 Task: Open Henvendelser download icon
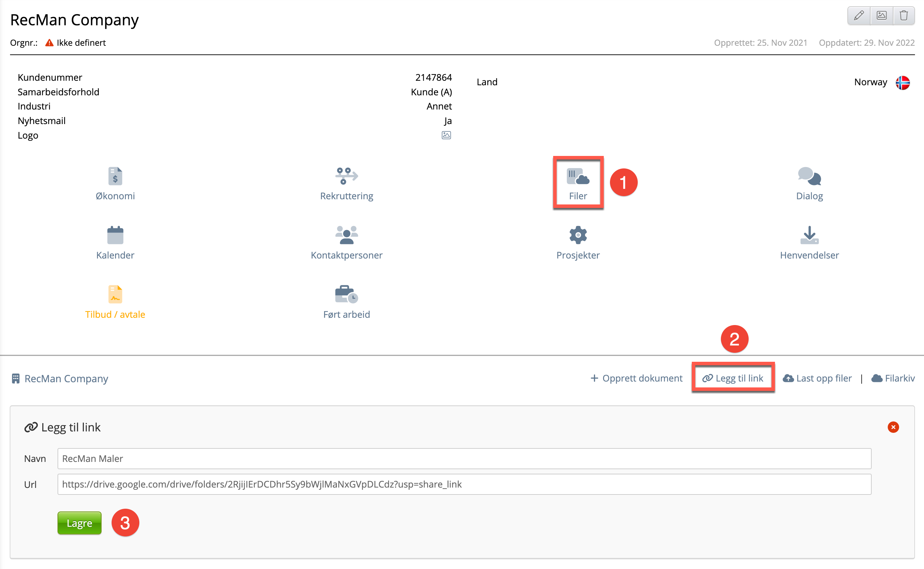[x=809, y=243]
